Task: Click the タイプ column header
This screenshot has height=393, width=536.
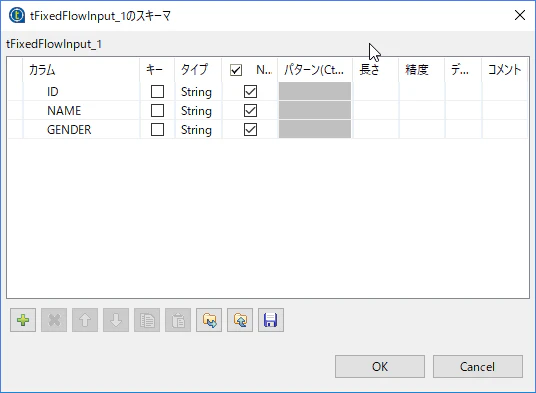Action: click(198, 70)
